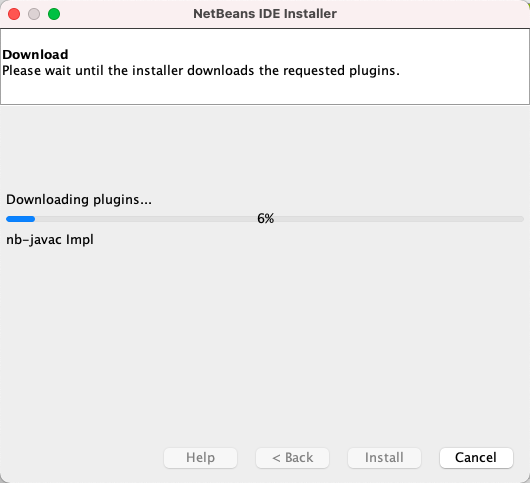Select the 'nb-javac Impl' plugin name label

point(50,240)
